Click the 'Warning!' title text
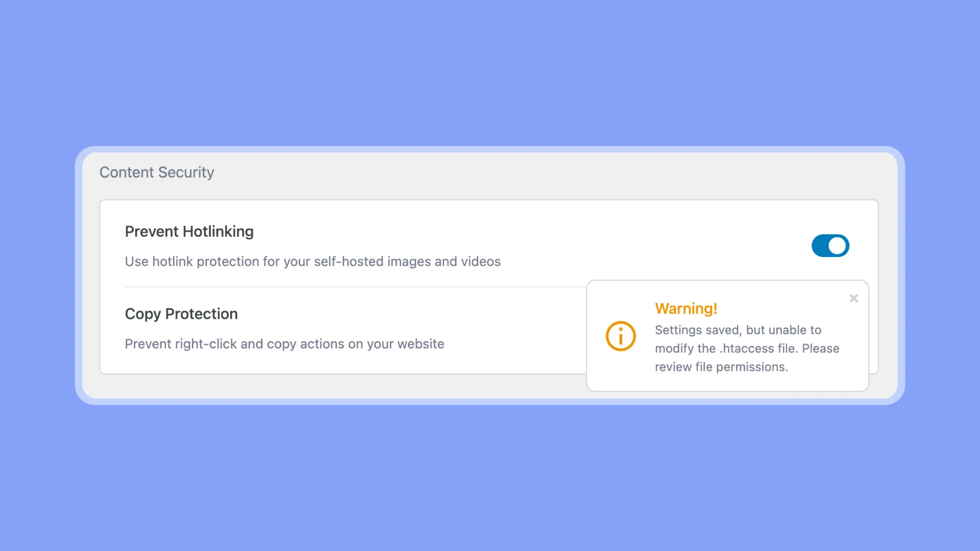The width and height of the screenshot is (980, 551). (x=686, y=309)
